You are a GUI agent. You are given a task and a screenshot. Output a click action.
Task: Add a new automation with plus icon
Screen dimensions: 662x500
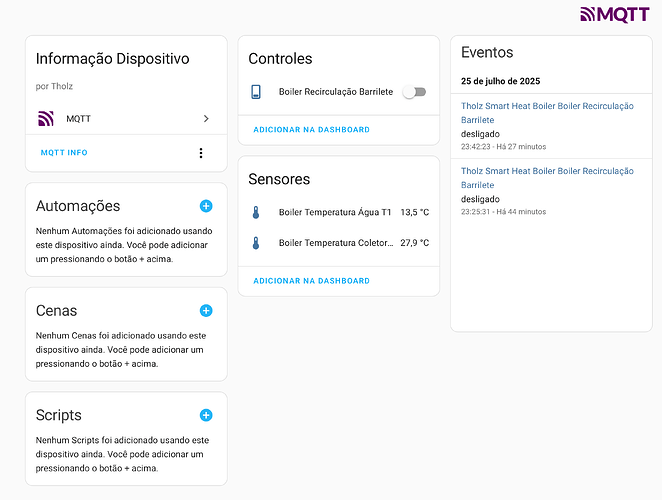(x=206, y=206)
